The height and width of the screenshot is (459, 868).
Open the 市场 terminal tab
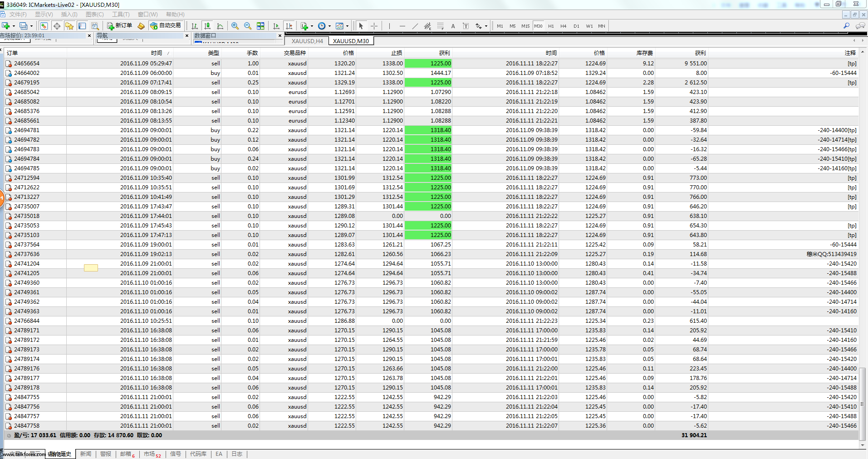coord(152,454)
